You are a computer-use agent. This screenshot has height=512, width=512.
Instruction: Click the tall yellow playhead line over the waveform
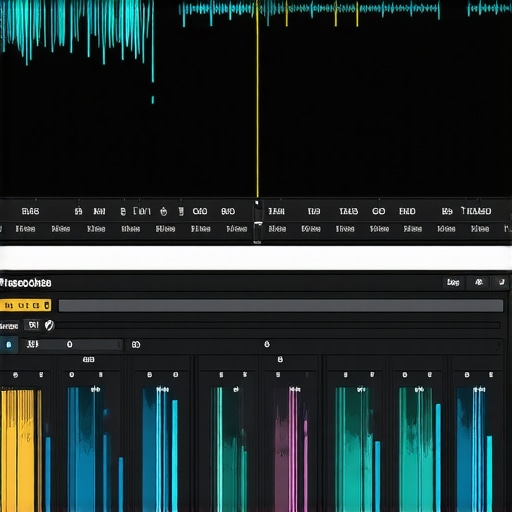(x=257, y=100)
